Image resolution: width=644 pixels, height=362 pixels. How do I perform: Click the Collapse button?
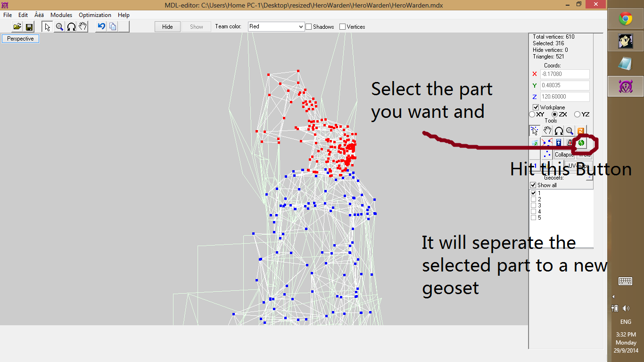coord(564,155)
